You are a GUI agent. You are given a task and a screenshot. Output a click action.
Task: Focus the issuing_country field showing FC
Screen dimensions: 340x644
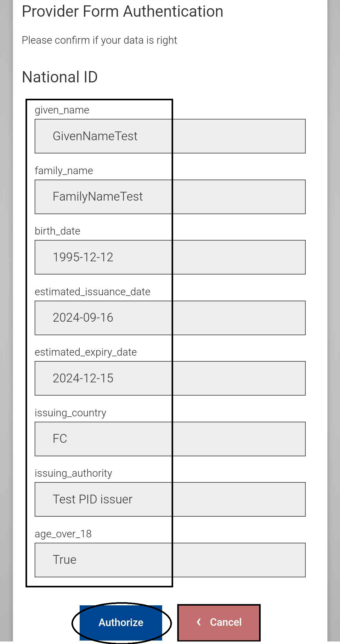(170, 439)
